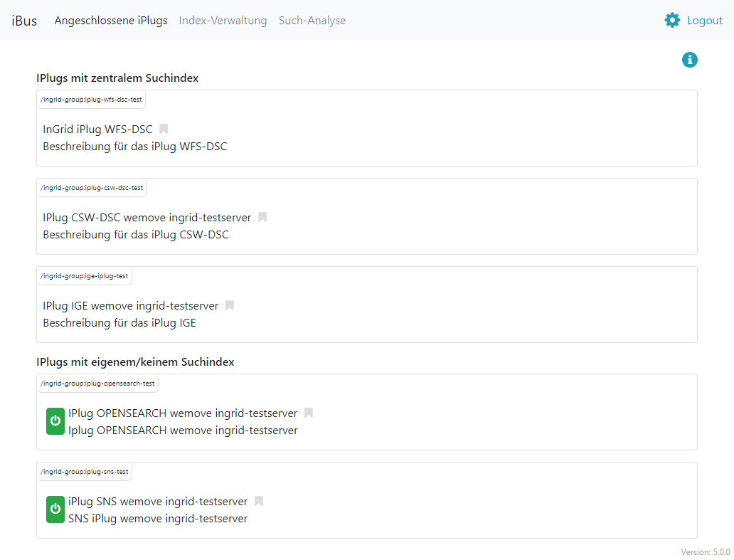Click the Logout link
This screenshot has height=560, width=734.
click(x=704, y=21)
